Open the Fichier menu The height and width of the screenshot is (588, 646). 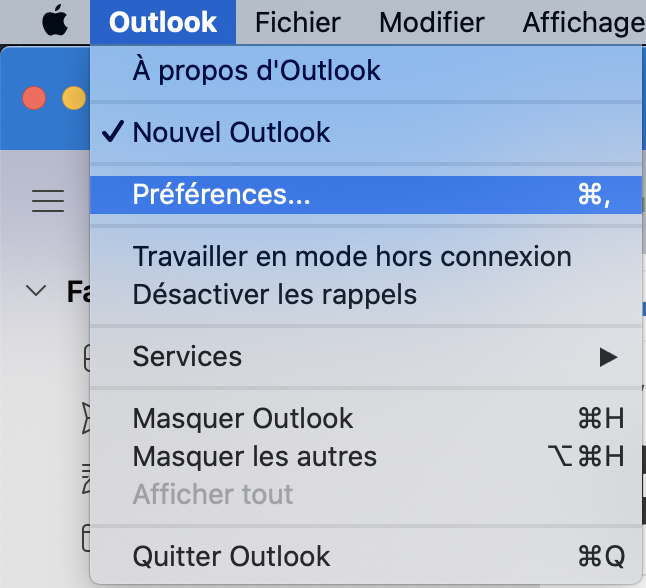pos(298,22)
